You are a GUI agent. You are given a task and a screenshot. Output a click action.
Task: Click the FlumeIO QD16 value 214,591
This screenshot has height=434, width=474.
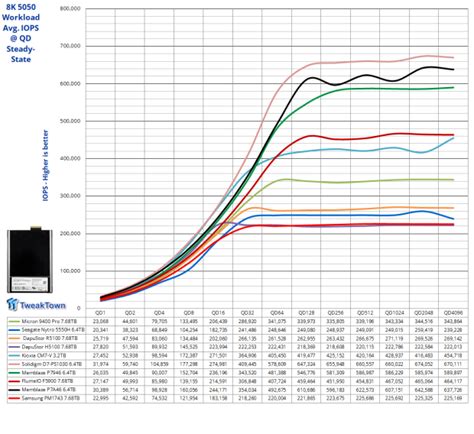coord(218,381)
